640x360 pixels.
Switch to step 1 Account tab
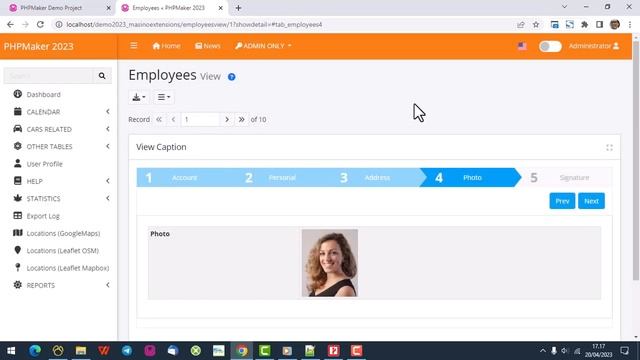coord(184,178)
